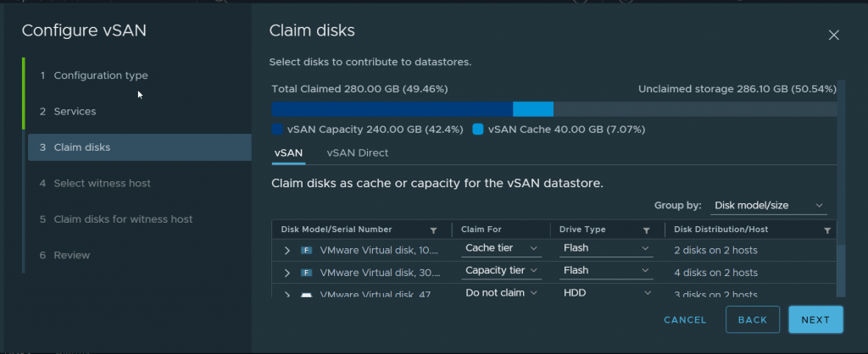Click the BACK button

pos(753,320)
